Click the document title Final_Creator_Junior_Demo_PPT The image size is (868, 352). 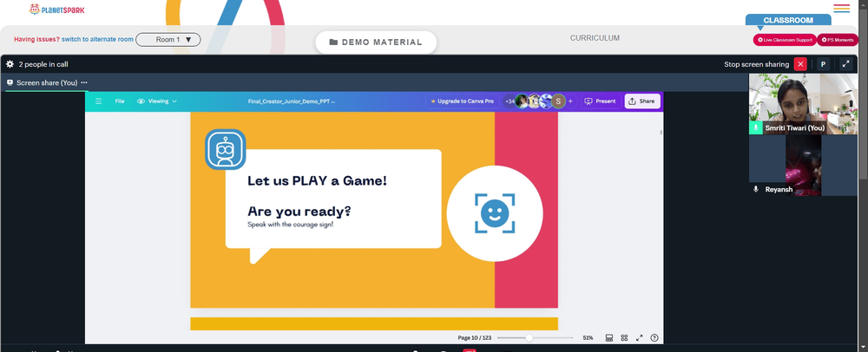point(291,101)
